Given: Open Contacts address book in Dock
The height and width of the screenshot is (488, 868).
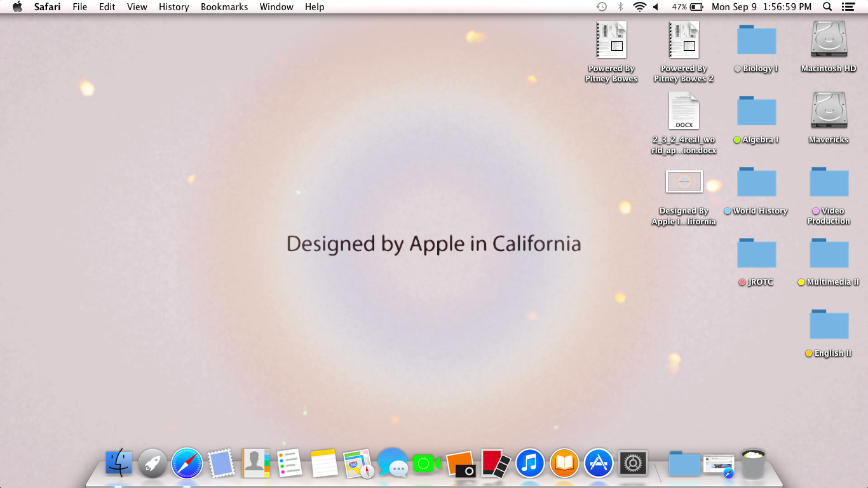Looking at the screenshot, I should tap(255, 464).
